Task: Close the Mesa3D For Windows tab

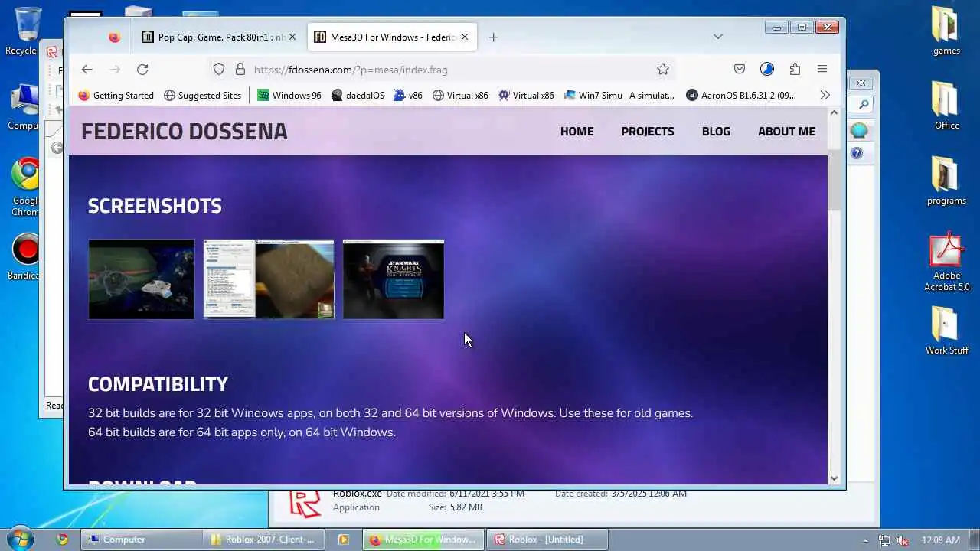Action: pos(464,37)
